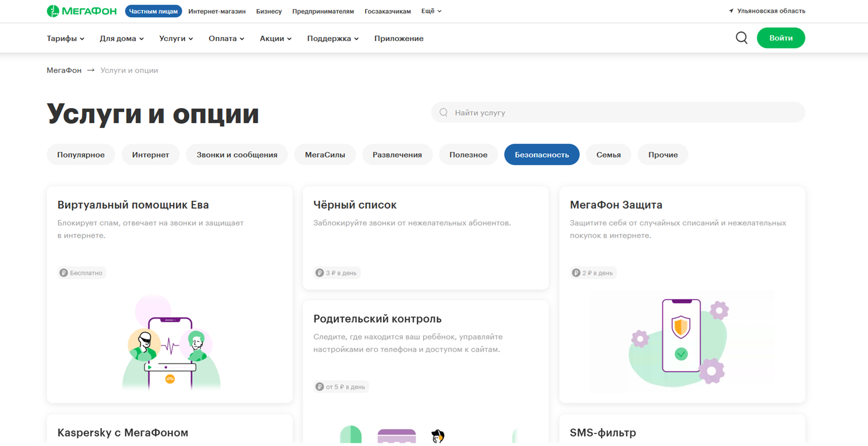Select the Интернет filter
868x446 pixels.
(x=150, y=154)
